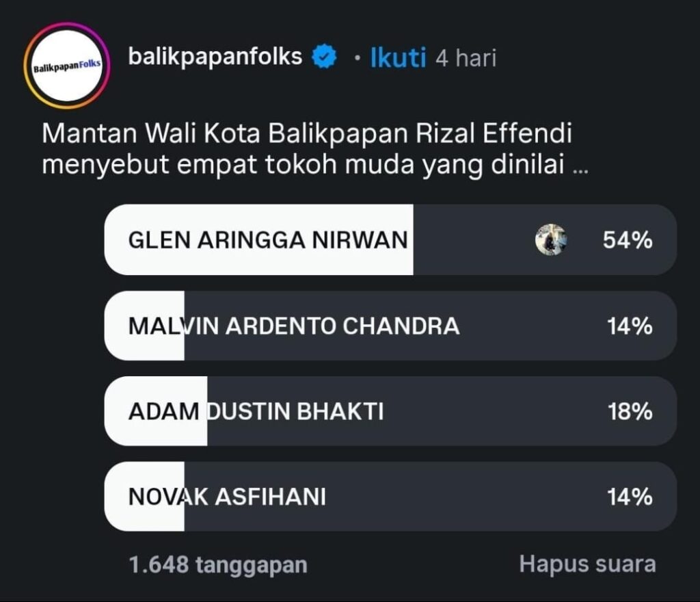Click the white progress fill on Glen's bar
Screen dimensions: 700x602
[x=259, y=239]
